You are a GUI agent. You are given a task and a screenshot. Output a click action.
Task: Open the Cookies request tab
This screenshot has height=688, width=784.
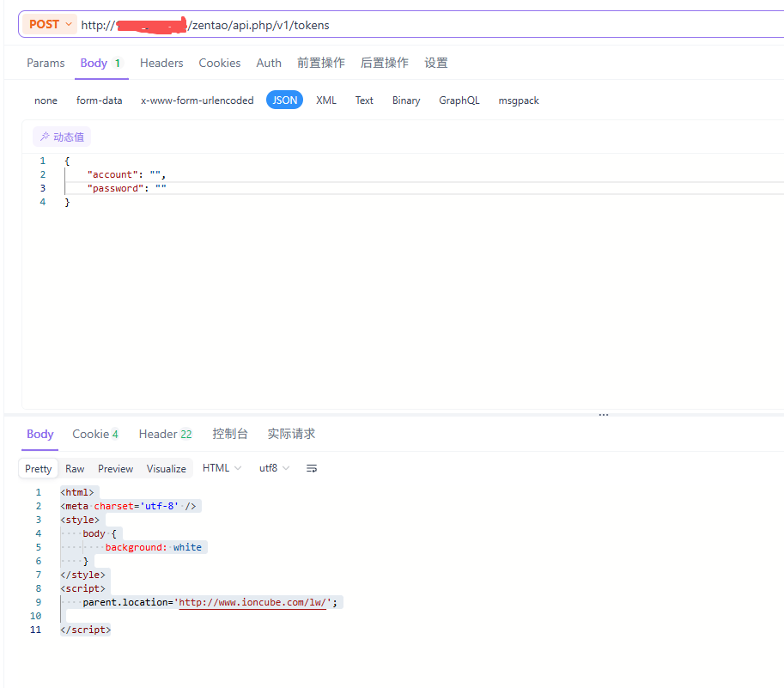(220, 63)
